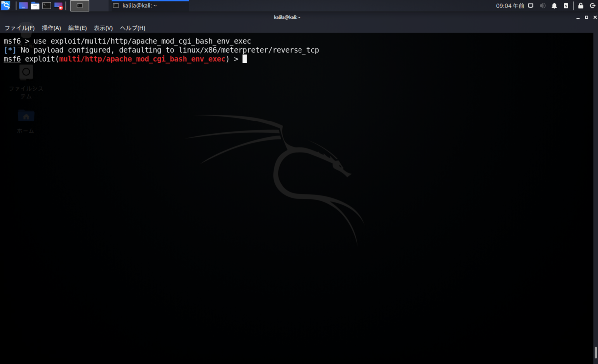Click the volume speaker tray icon
Viewport: 598px width, 364px height.
542,6
